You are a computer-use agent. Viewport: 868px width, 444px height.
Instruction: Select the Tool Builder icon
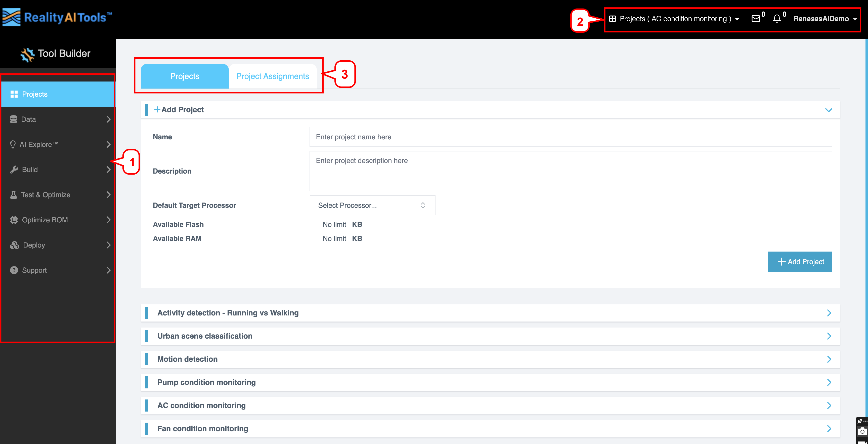pyautogui.click(x=28, y=53)
